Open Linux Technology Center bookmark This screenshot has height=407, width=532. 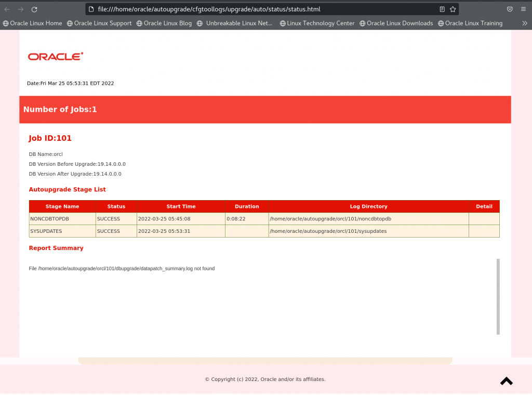click(317, 23)
